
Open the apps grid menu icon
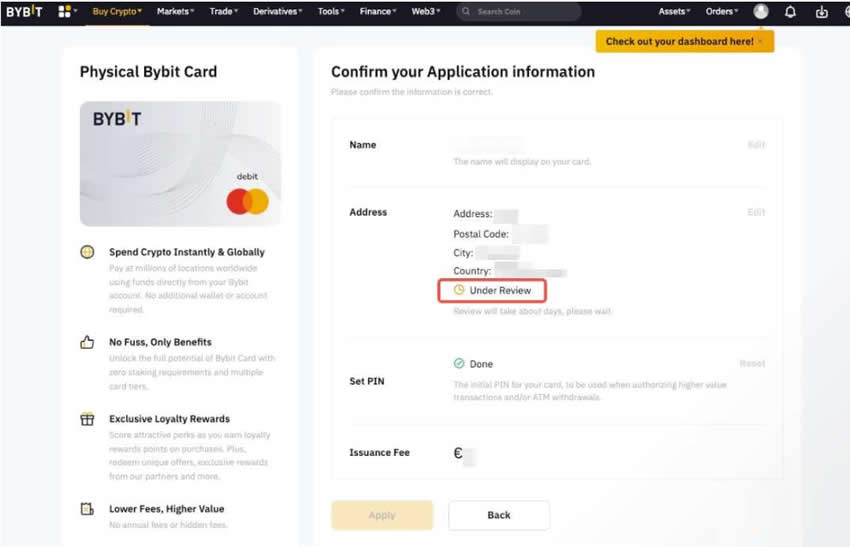[66, 12]
